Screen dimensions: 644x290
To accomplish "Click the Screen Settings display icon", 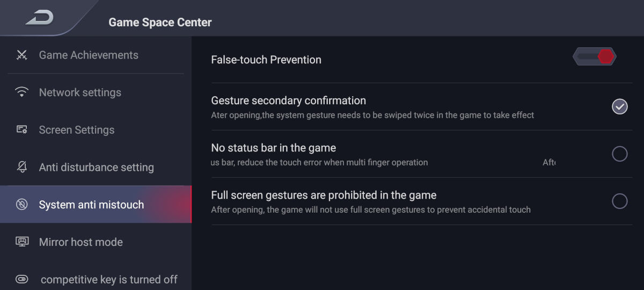I will tap(21, 129).
